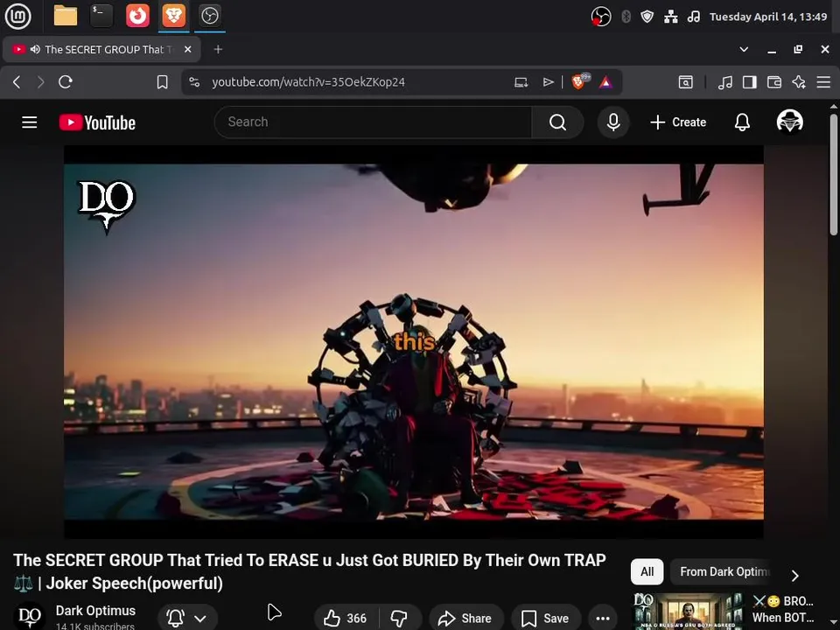Open the Brave playlist music icon
The image size is (840, 630).
pos(724,82)
